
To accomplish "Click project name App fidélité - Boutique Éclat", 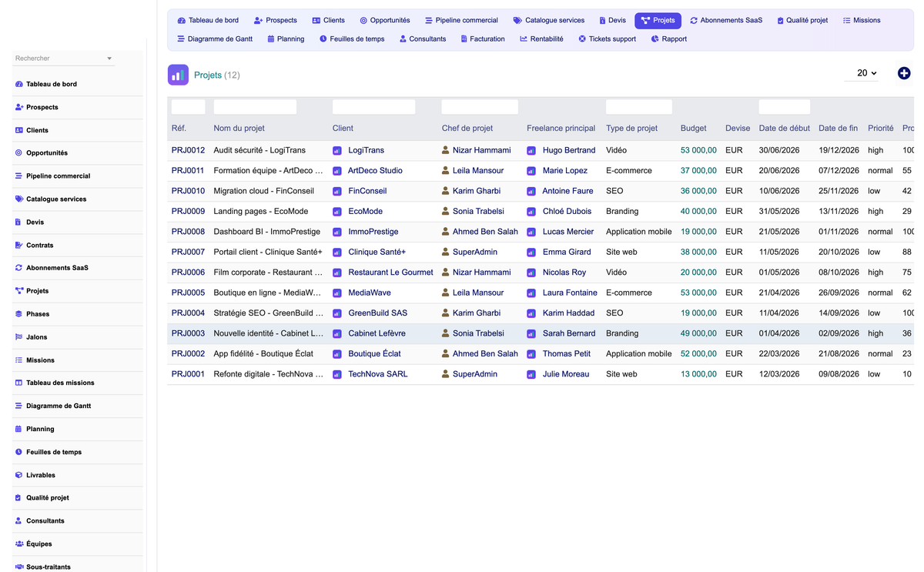I will 263,354.
